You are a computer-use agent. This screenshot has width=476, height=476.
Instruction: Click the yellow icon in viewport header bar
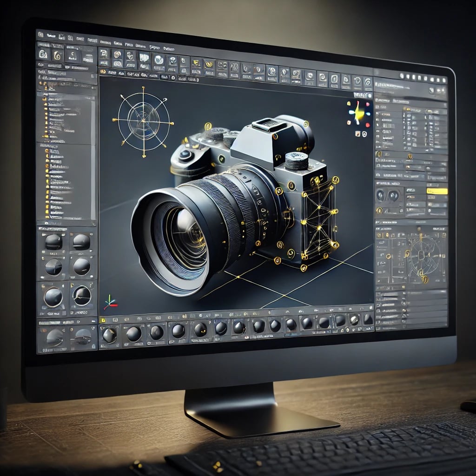103,72
